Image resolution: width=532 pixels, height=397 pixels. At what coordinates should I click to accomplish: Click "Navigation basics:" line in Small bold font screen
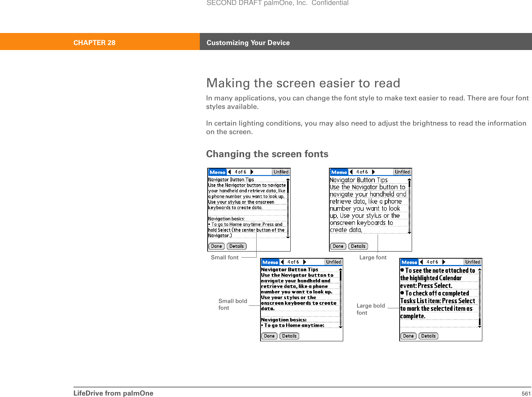pyautogui.click(x=284, y=320)
